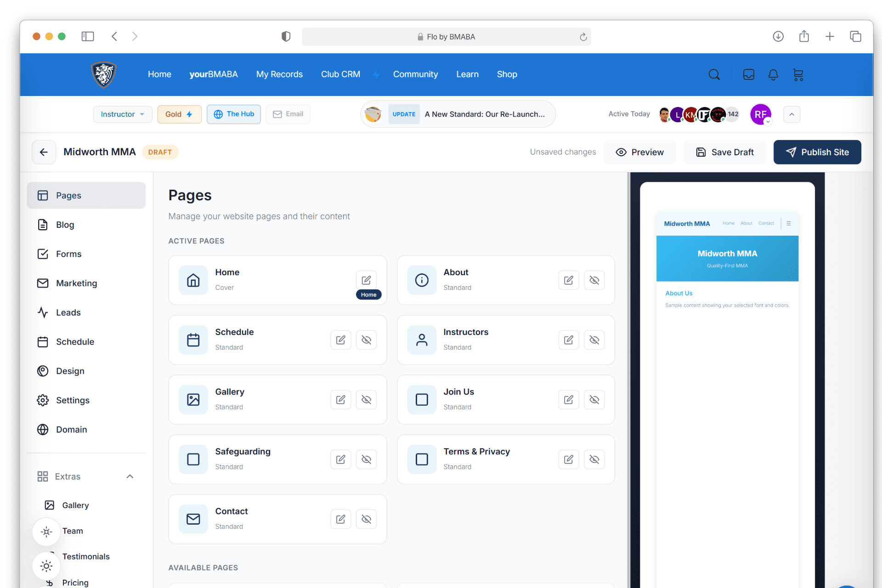Open the Instructor role dropdown
The width and height of the screenshot is (882, 588).
point(122,114)
